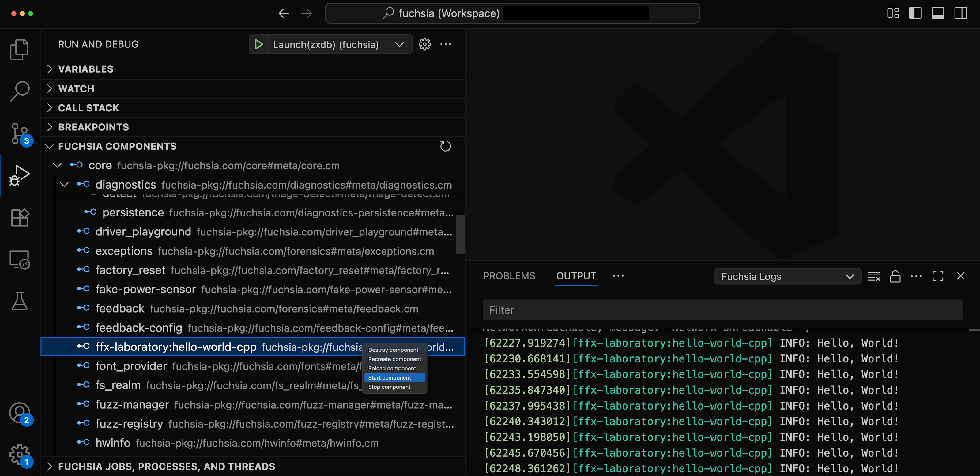Viewport: 980px width, 476px height.
Task: Open the Remote Explorer view
Action: tap(19, 259)
